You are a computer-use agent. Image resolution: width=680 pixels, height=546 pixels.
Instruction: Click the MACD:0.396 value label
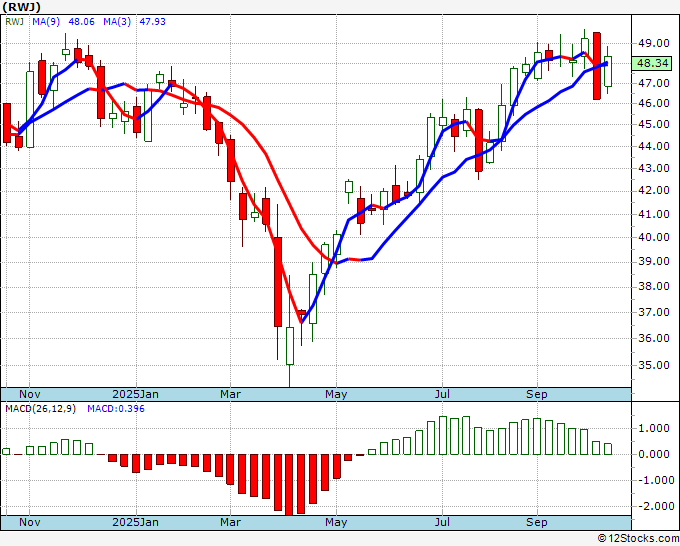pyautogui.click(x=116, y=409)
